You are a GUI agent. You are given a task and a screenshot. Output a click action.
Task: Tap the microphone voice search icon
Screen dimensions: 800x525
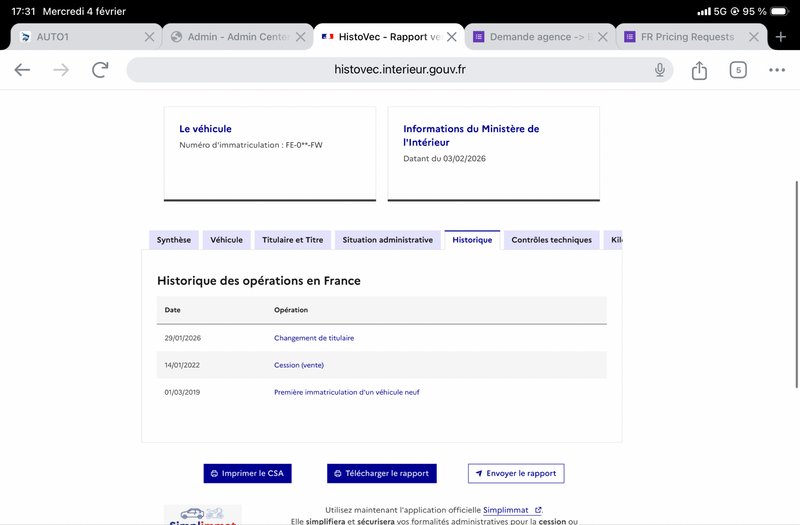click(660, 70)
